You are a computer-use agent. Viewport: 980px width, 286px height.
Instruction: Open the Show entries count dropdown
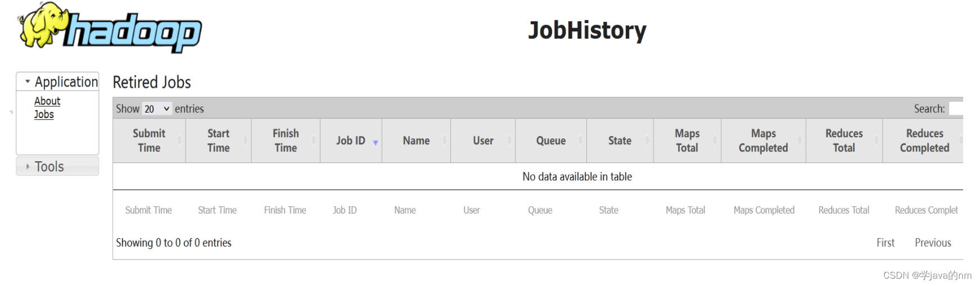[x=157, y=108]
